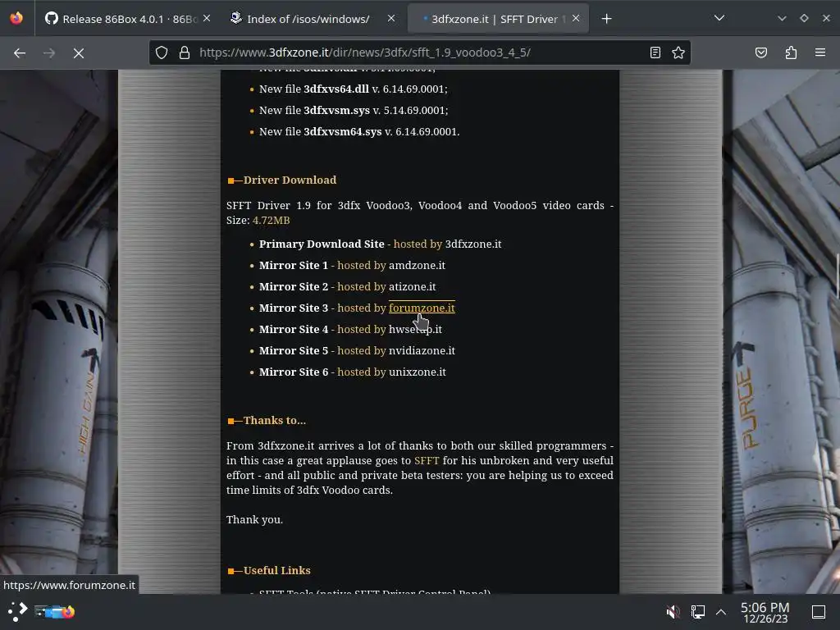Open Mirror Site 1 amdzone.it link

tap(417, 266)
